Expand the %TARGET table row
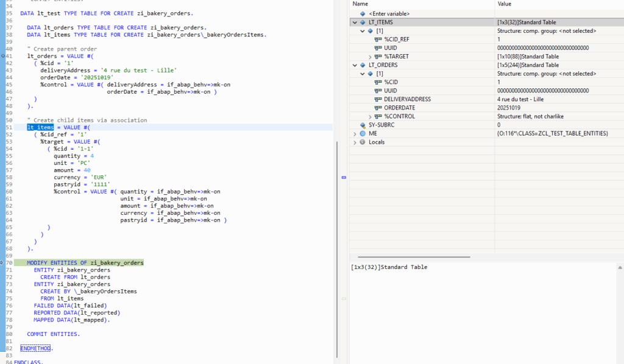Viewport: 624px width, 364px height. coord(370,57)
